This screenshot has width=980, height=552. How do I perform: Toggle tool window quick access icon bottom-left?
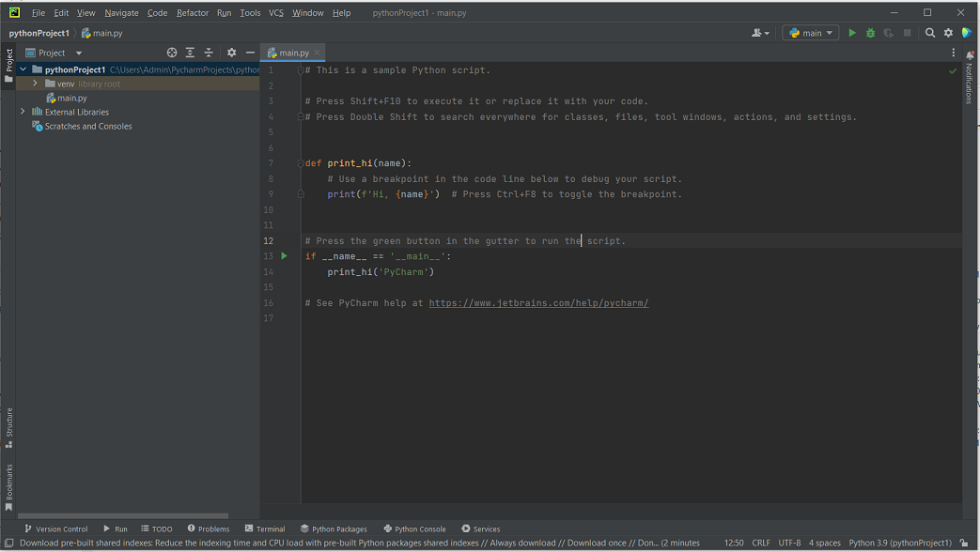(8, 544)
